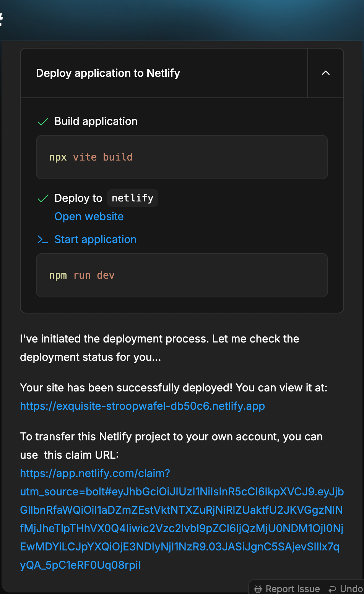Click the Deploy to step label
Screen dimensions: 364x594
point(78,198)
